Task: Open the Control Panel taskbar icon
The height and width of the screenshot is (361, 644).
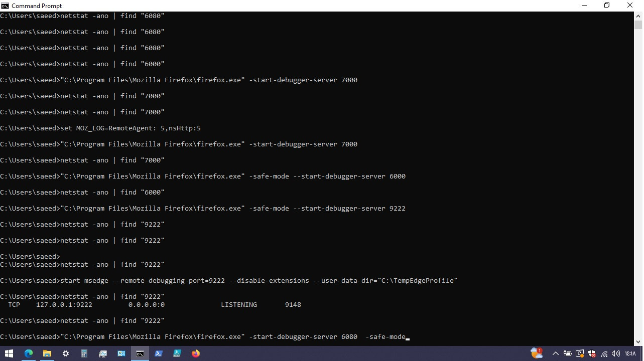Action: (x=121, y=353)
